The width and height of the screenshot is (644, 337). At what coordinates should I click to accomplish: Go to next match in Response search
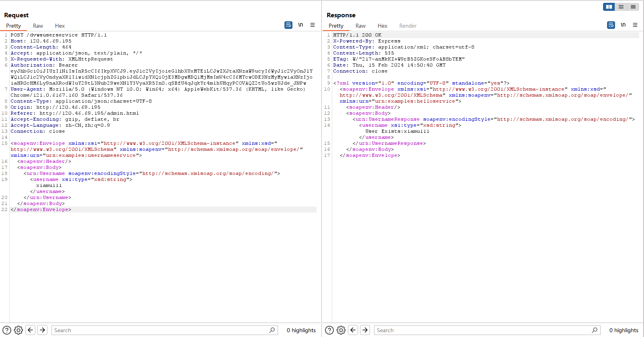[365, 330]
